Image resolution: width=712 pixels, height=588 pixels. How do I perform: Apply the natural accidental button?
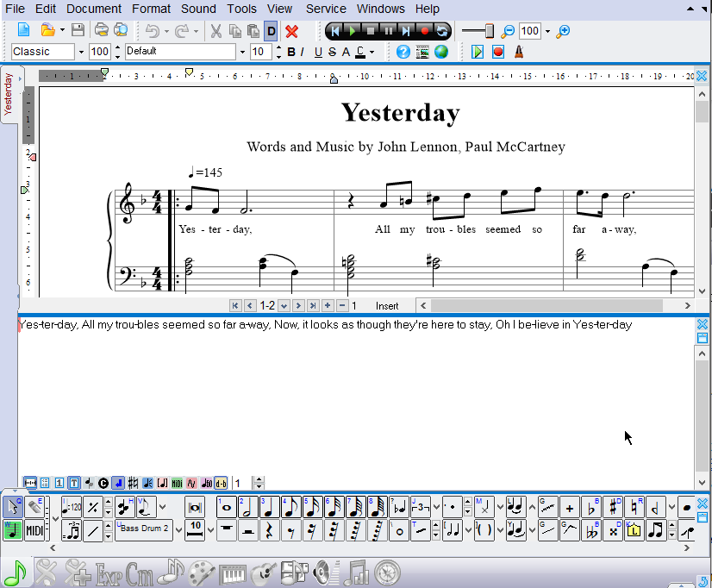coord(634,507)
